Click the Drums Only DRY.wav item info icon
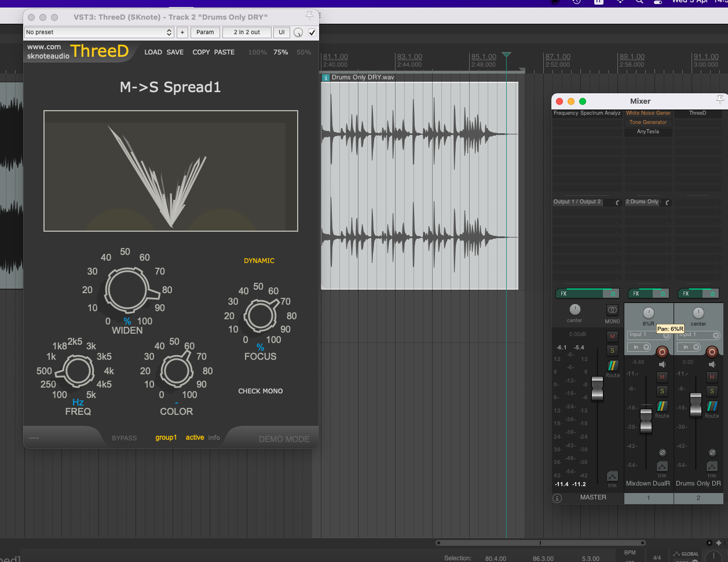 [x=326, y=77]
